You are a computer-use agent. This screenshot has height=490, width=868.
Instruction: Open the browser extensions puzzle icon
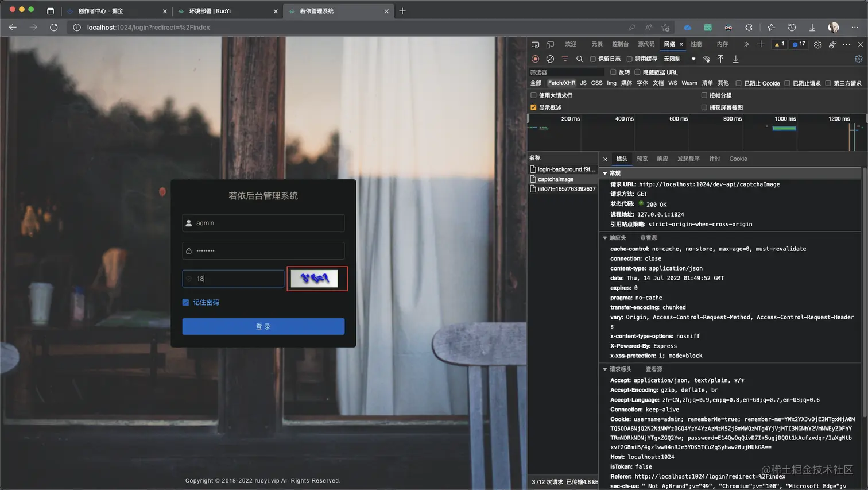(749, 28)
